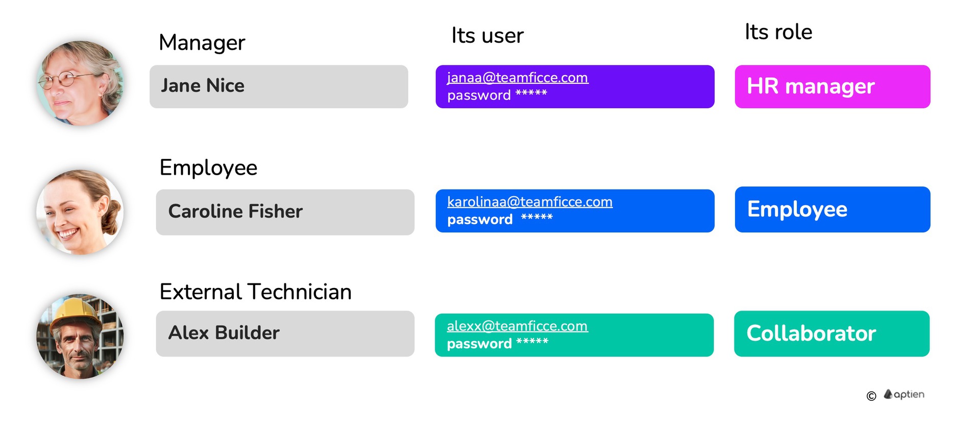Click the copyright symbol
The image size is (980, 429).
click(x=871, y=396)
